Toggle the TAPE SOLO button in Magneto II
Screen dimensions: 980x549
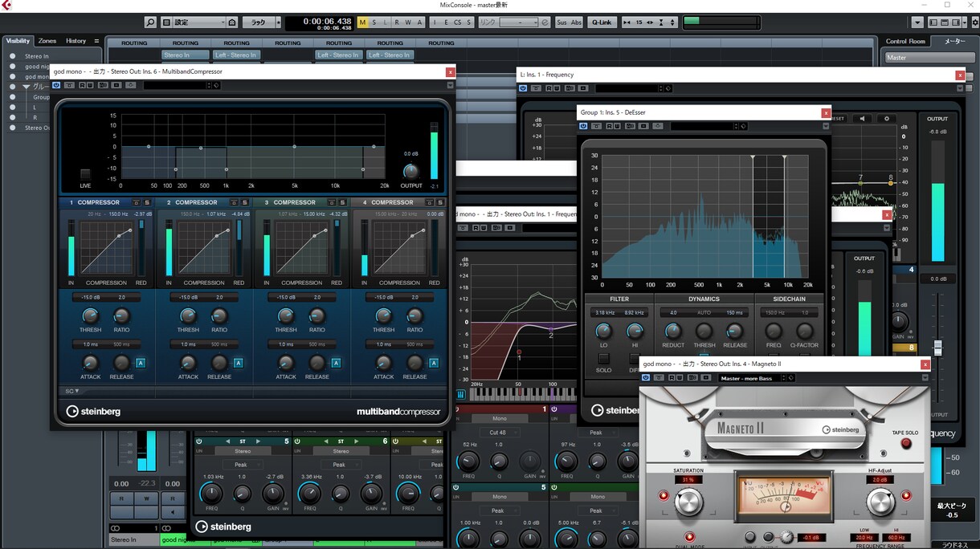(x=906, y=443)
